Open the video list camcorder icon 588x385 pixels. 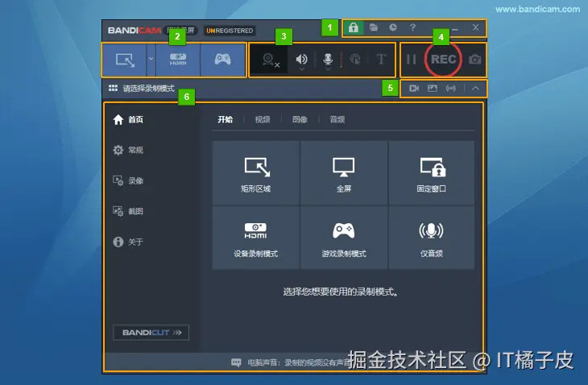(414, 89)
